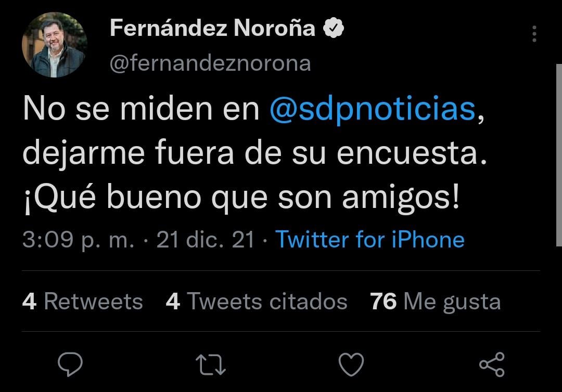Click the verified checkmark badge
The image size is (562, 392).
334,29
